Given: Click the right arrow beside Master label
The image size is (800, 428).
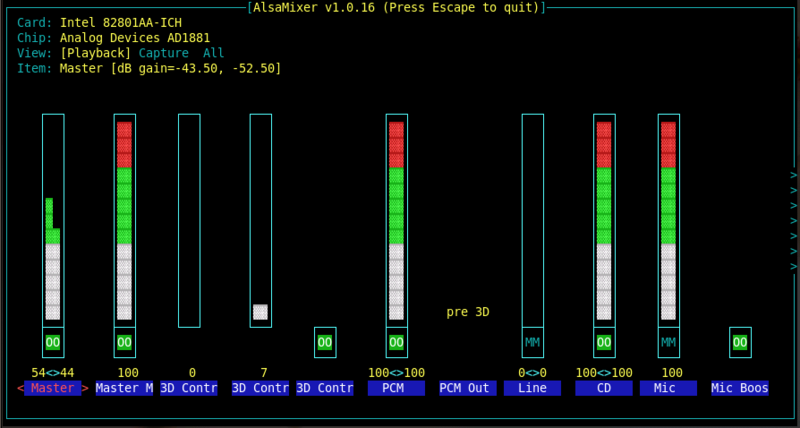Looking at the screenshot, I should pos(85,388).
